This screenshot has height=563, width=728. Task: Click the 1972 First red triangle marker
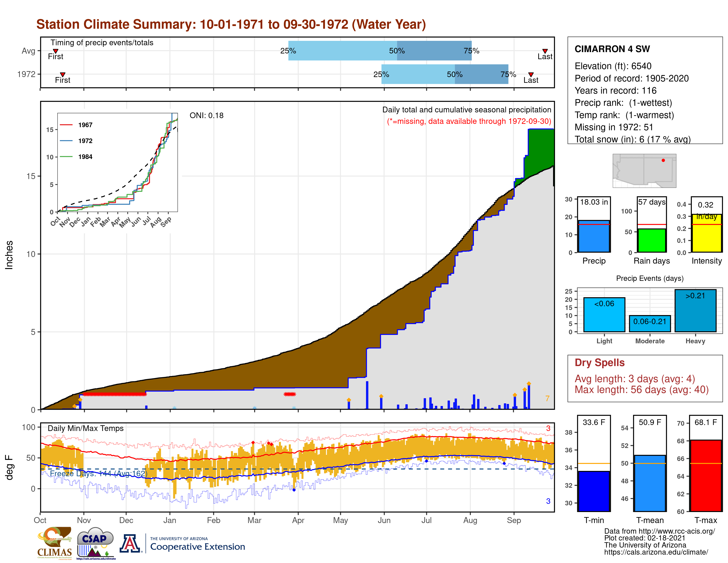[63, 74]
